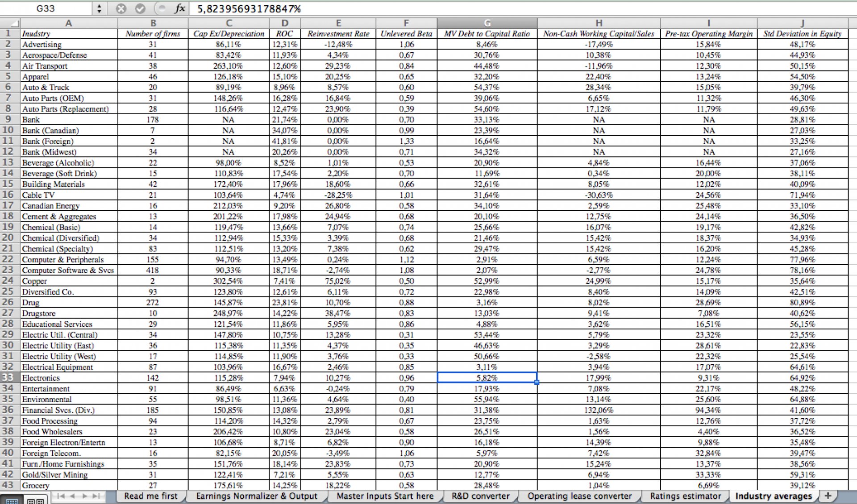
Task: Click the Name Box showing G33
Action: (46, 8)
